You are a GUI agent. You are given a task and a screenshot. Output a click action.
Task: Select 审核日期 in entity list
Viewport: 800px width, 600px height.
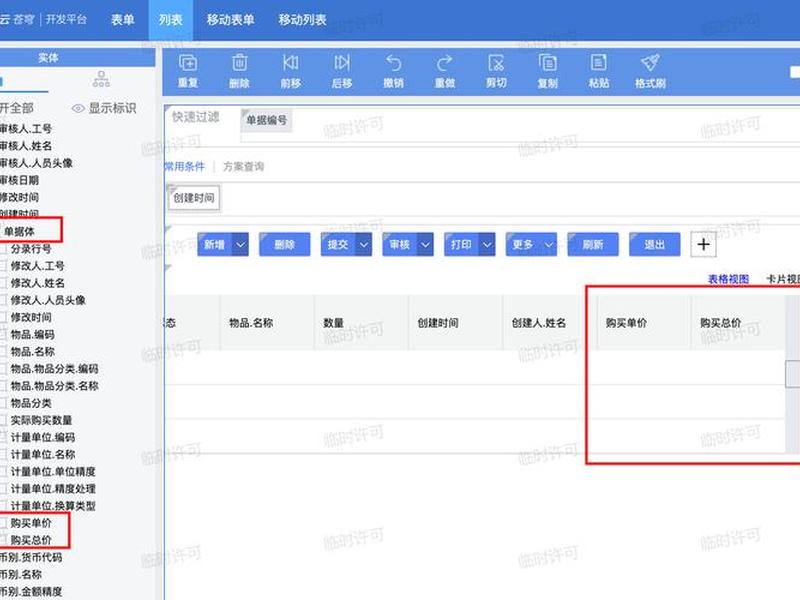pos(19,180)
